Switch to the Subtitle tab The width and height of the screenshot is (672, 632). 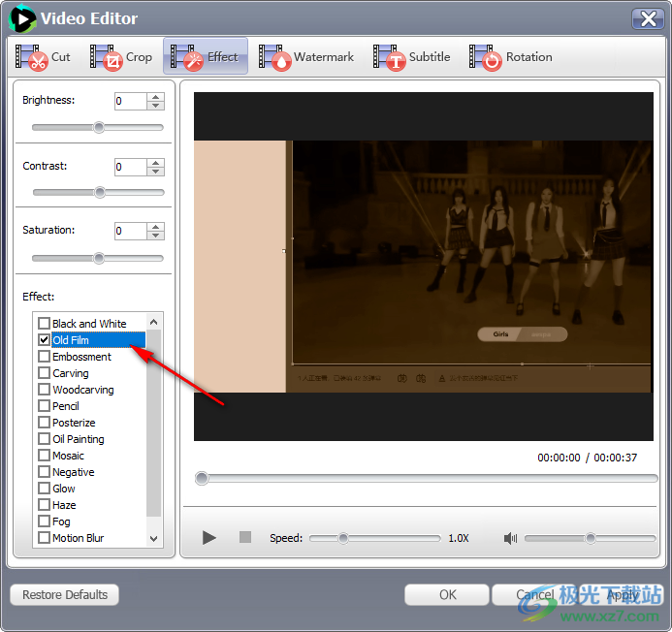coord(412,57)
